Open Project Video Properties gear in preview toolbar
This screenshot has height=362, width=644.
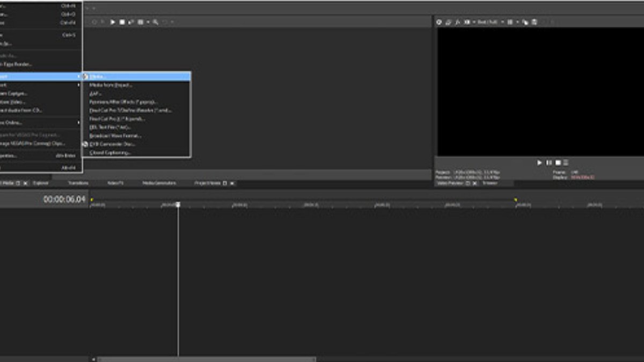point(438,22)
